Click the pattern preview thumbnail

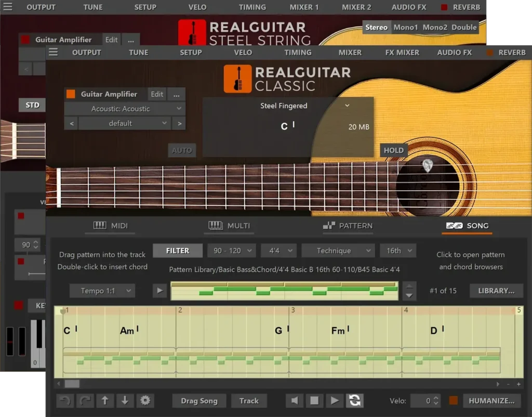(x=284, y=291)
